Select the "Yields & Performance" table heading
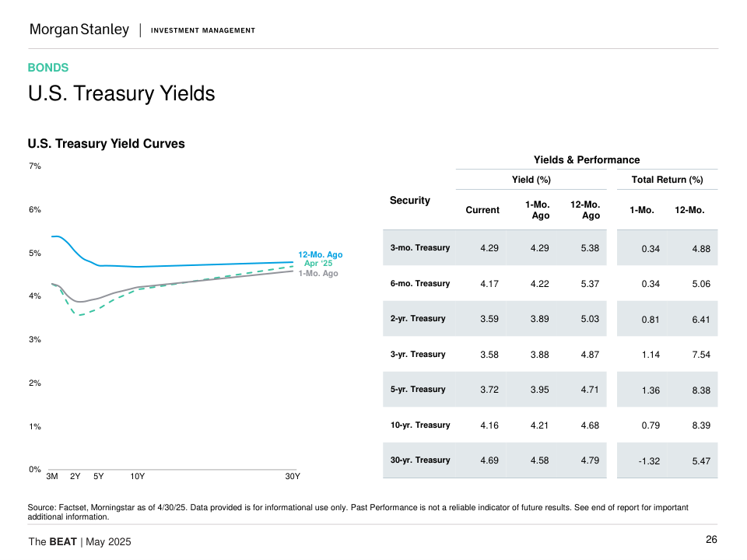This screenshot has width=747, height=560. point(587,160)
